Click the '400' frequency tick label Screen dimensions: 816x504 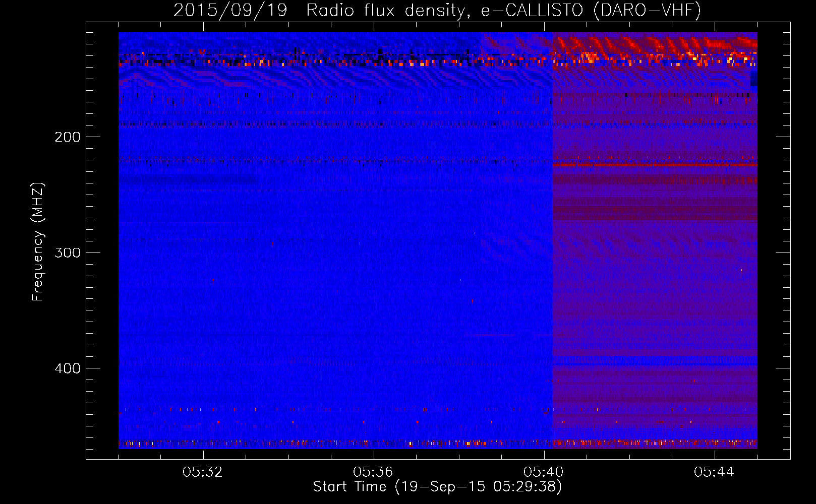[68, 368]
